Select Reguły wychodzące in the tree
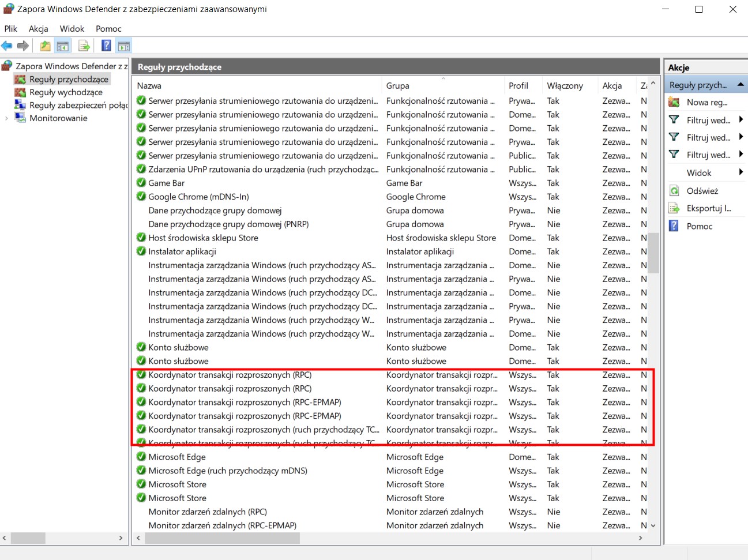Screen dimensions: 748x560 click(x=66, y=92)
